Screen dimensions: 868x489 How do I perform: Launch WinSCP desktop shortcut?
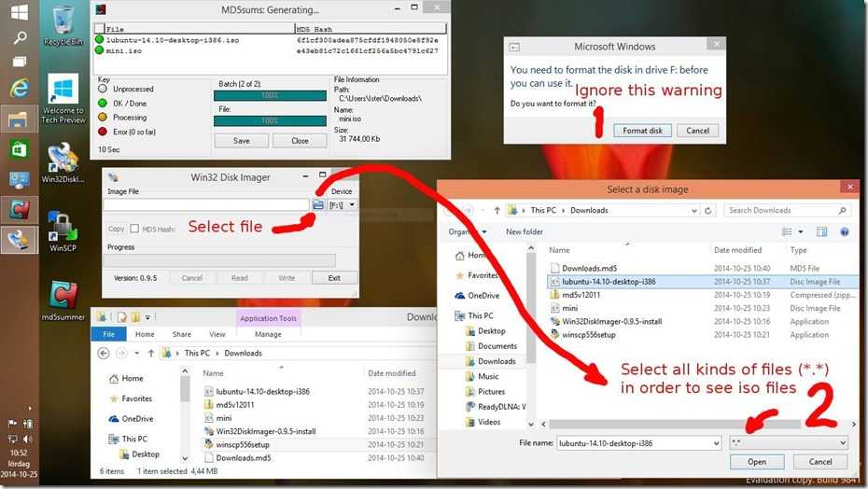(x=63, y=231)
